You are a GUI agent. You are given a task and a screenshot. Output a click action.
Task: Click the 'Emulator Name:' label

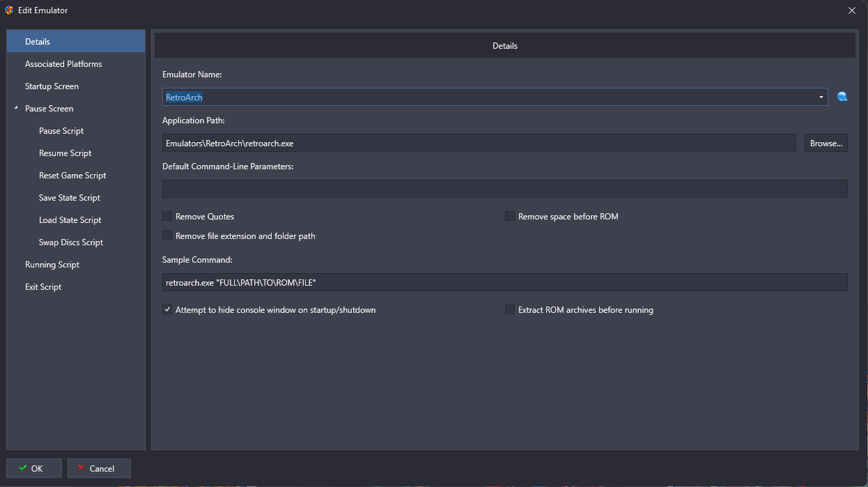coord(192,74)
